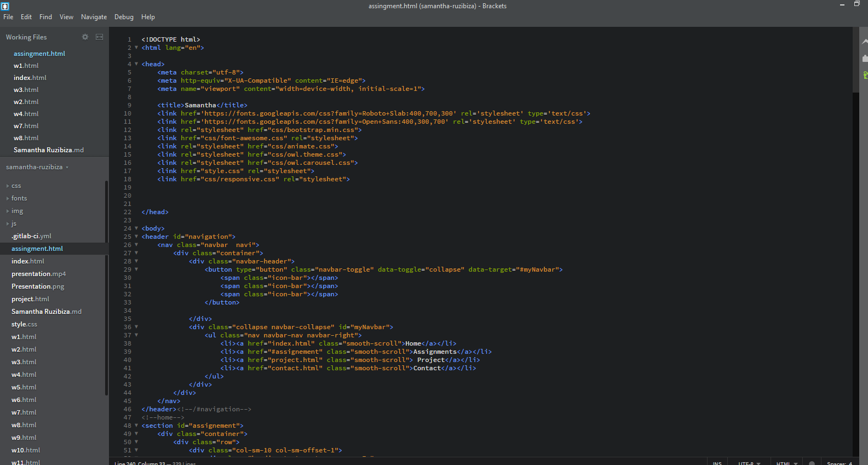Open the UTF-8 encoding dropdown
Image resolution: width=868 pixels, height=465 pixels.
pyautogui.click(x=749, y=463)
